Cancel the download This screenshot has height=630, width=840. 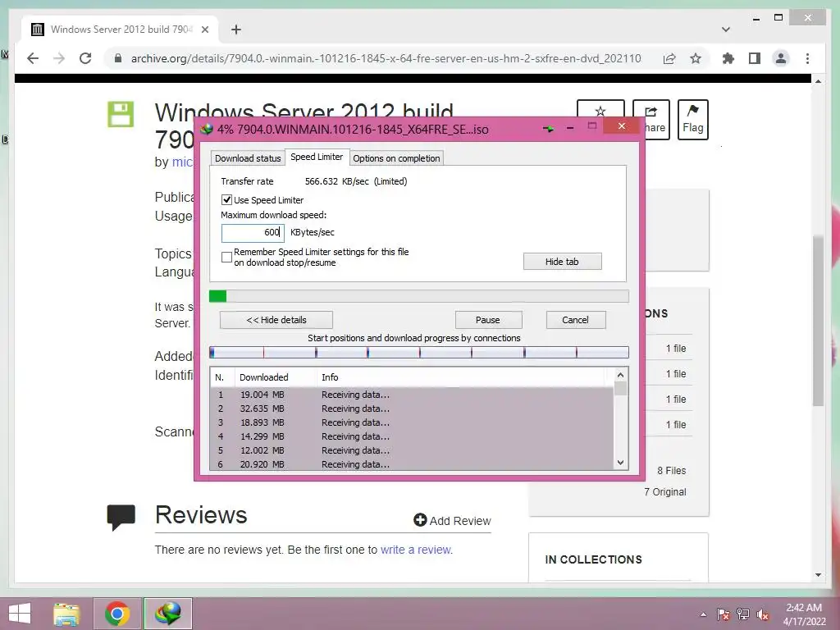[575, 320]
